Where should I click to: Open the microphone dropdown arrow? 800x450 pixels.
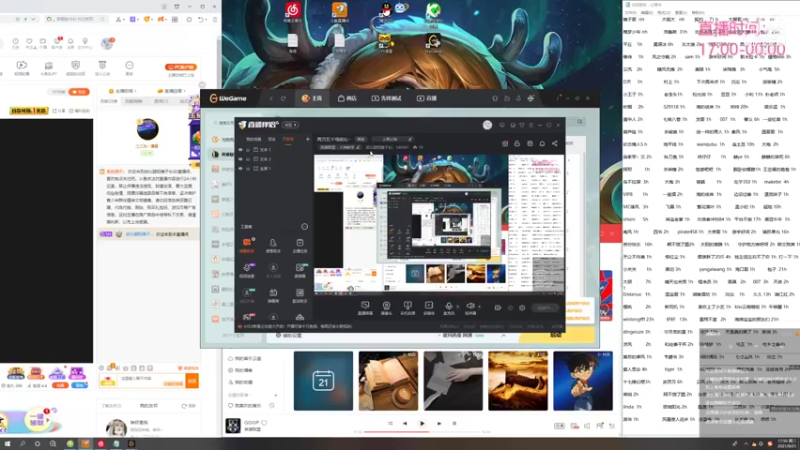458,307
